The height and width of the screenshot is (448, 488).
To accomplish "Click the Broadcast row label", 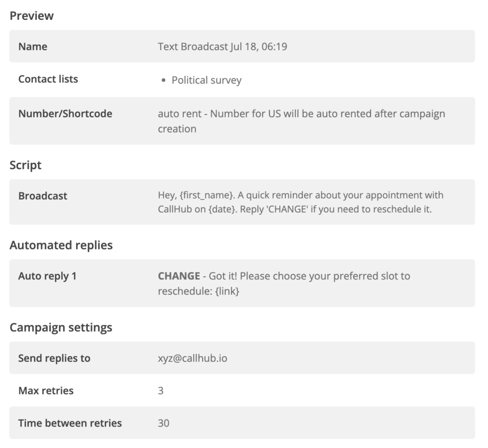I will tap(43, 196).
